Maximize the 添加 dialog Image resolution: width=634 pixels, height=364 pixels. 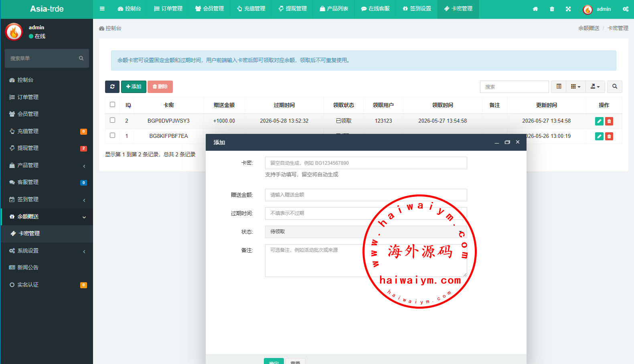click(x=507, y=142)
